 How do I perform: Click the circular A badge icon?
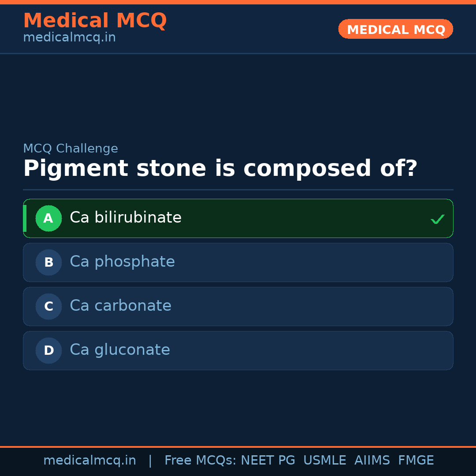click(48, 218)
